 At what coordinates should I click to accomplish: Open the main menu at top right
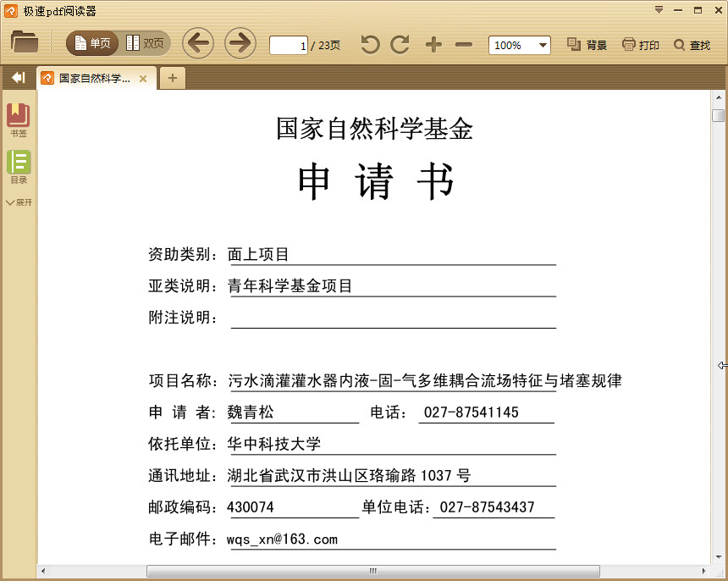tap(658, 10)
